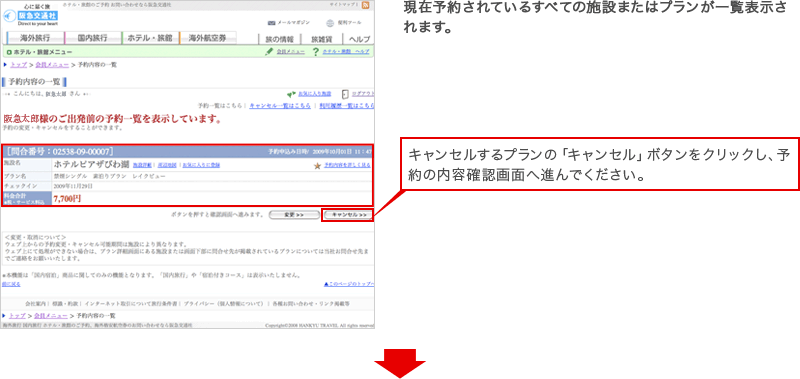Open the 標識・約款 footer link
Image resolution: width=800 pixels, height=379 pixels.
point(64,304)
